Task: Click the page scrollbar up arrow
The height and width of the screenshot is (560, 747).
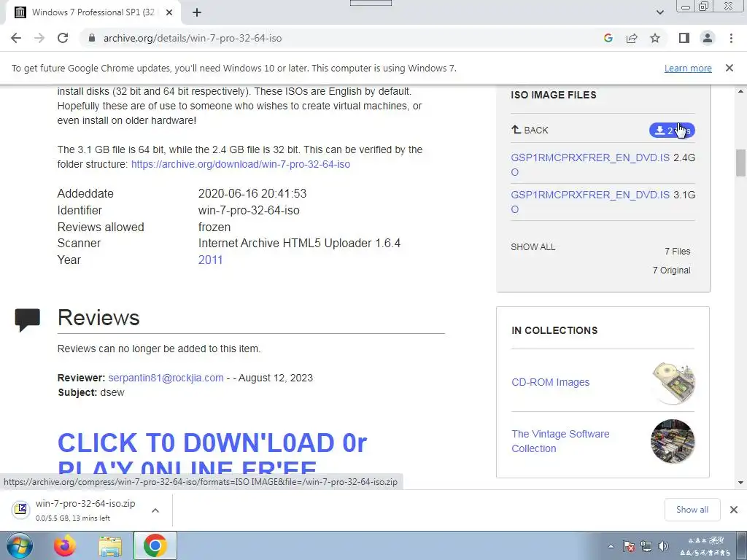Action: coord(740,91)
